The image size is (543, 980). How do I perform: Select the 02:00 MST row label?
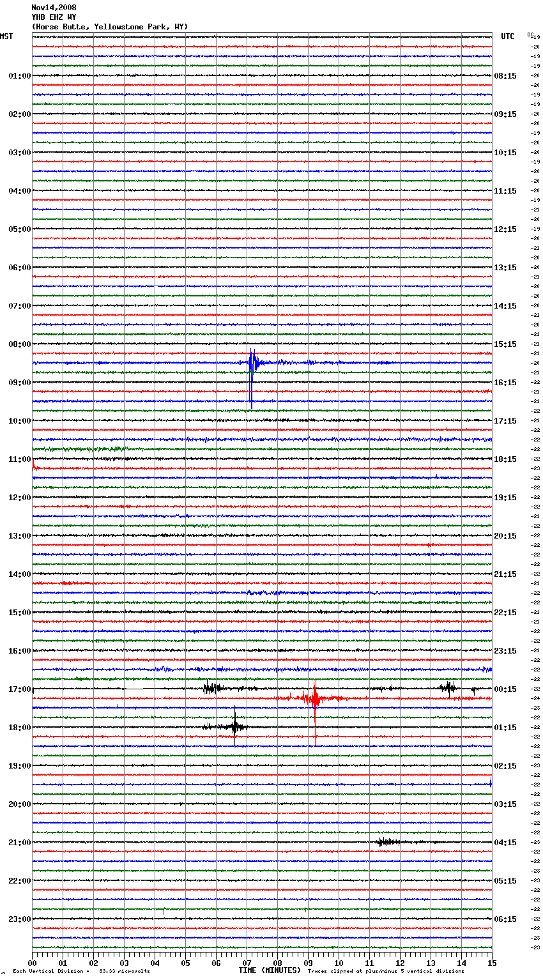(x=19, y=114)
